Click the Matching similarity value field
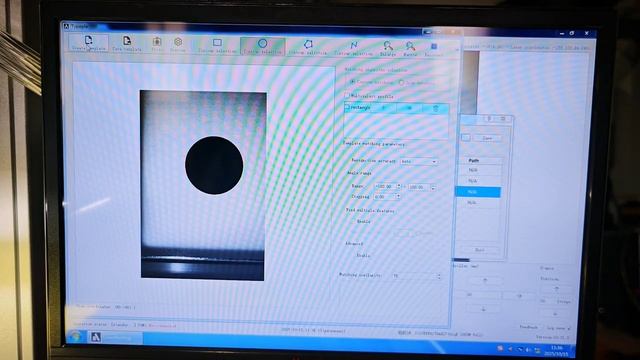Image resolution: width=640 pixels, height=360 pixels. pyautogui.click(x=416, y=276)
